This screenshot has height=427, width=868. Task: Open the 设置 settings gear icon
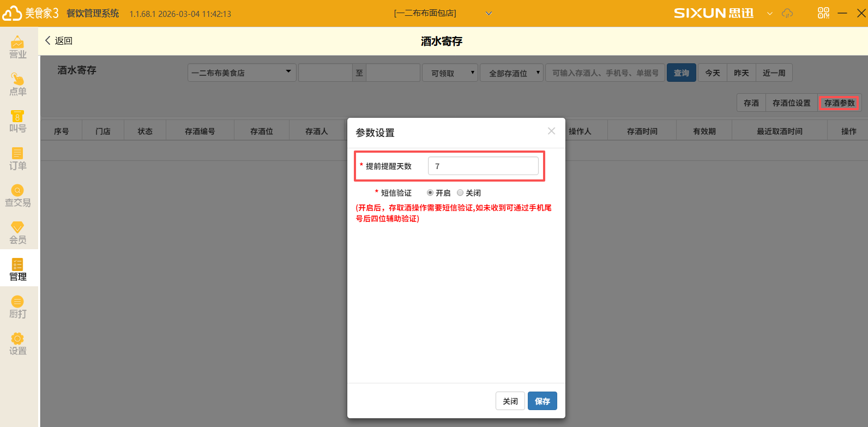coord(18,344)
